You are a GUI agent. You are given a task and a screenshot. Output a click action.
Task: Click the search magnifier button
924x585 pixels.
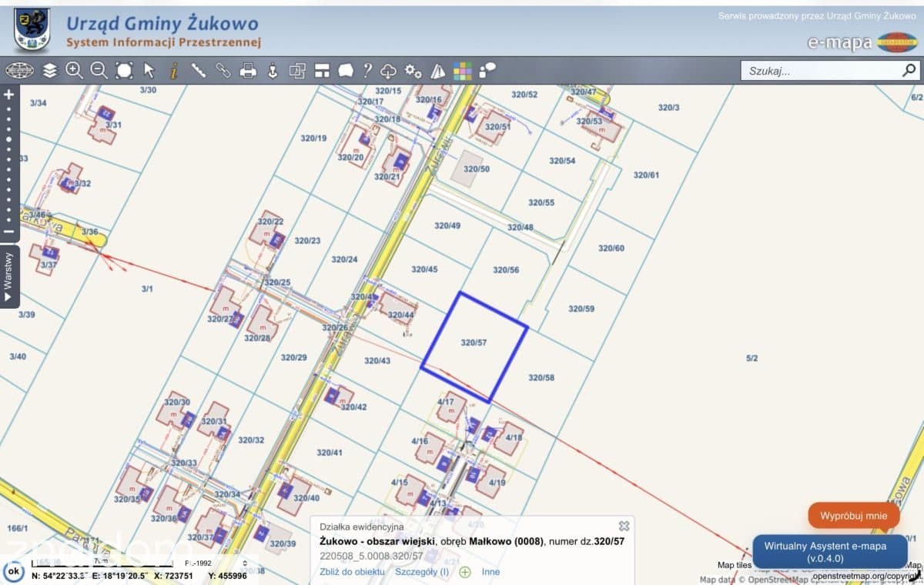point(909,71)
